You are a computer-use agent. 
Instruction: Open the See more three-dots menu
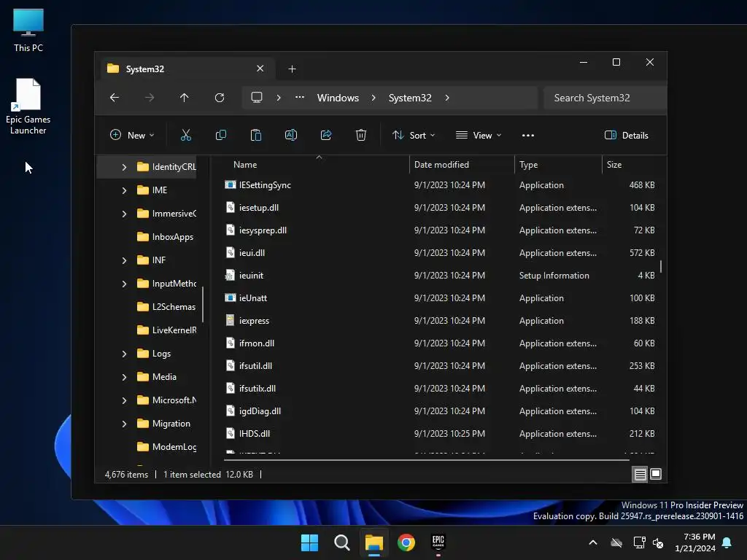pyautogui.click(x=528, y=135)
